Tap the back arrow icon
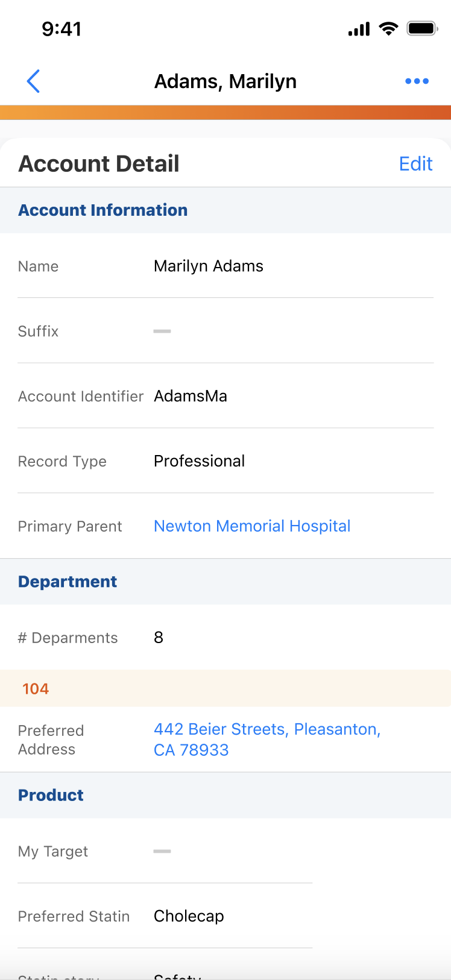Screen dimensions: 451x980 click(34, 81)
